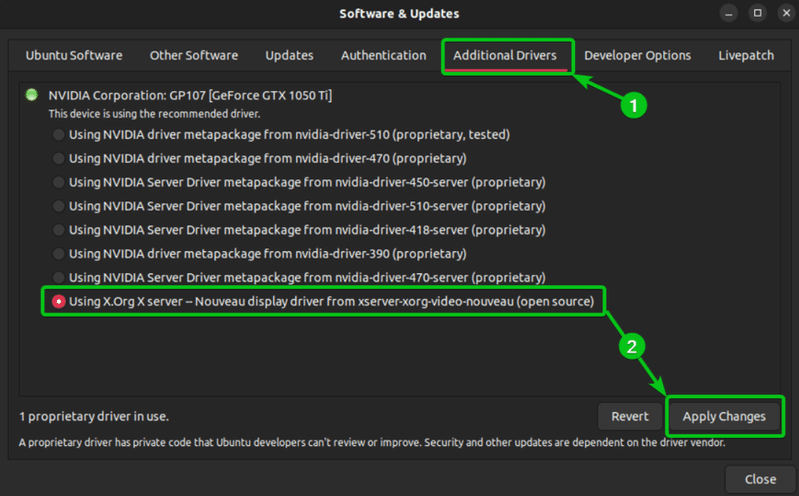The width and height of the screenshot is (799, 496).
Task: Switch to Other Software tab
Action: click(194, 56)
